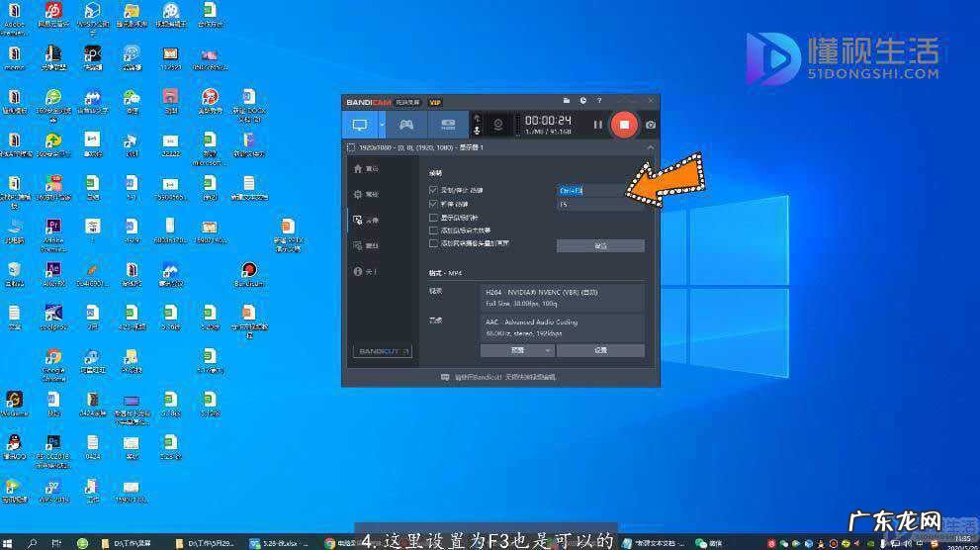Image resolution: width=980 pixels, height=550 pixels.
Task: Switch Bandicam to HDMI device recording mode
Action: tap(448, 125)
